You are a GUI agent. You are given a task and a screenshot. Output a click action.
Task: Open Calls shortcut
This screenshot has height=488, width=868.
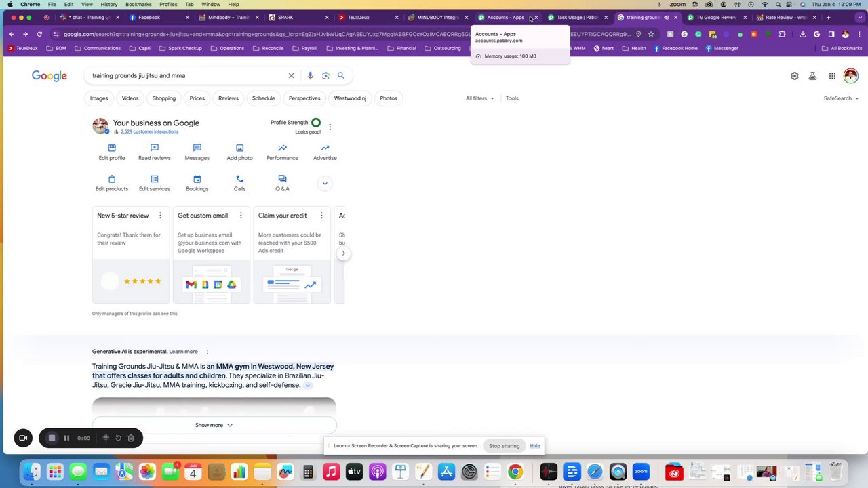239,183
